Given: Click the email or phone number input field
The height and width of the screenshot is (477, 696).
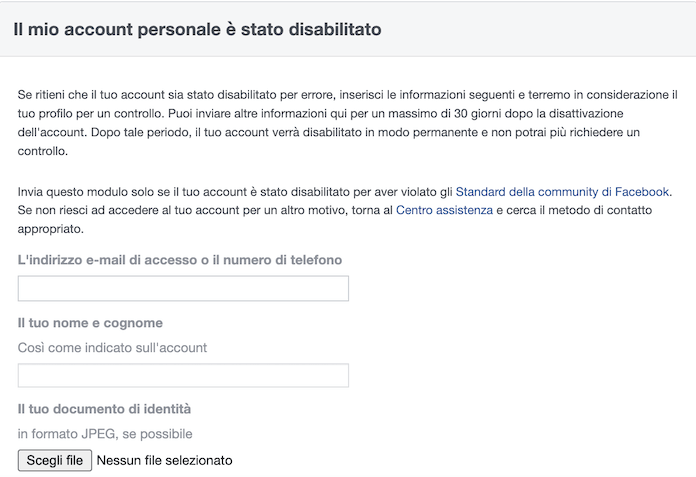Looking at the screenshot, I should click(183, 289).
